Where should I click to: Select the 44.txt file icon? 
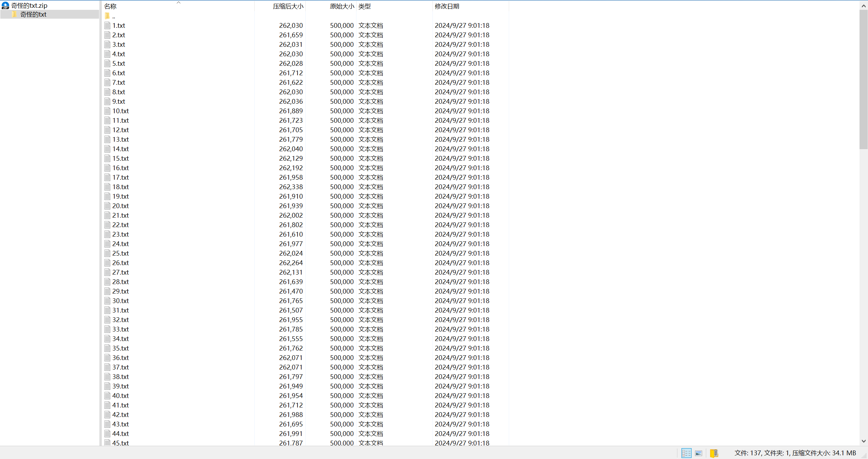pyautogui.click(x=108, y=434)
